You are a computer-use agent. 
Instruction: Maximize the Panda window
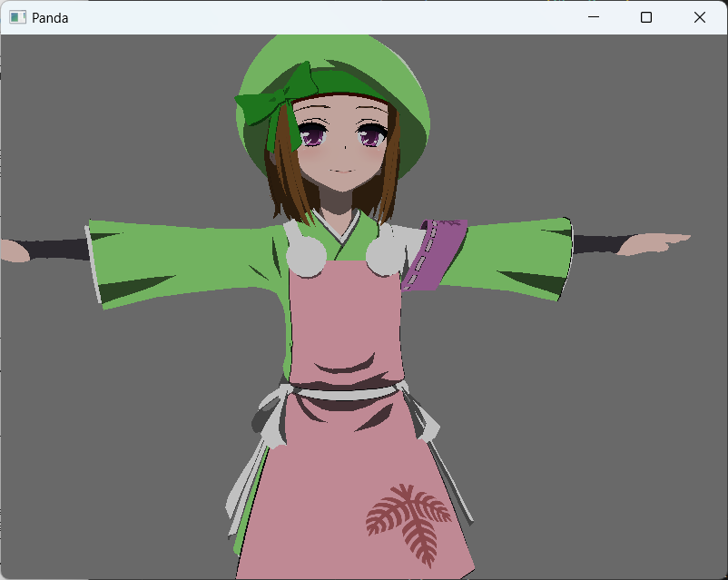(x=646, y=17)
